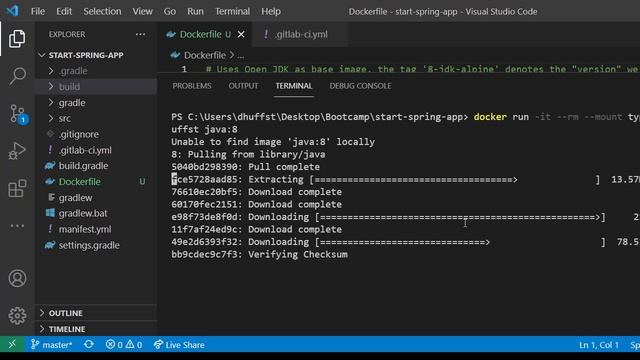Switch to the PROBLEMS panel tab

[192, 86]
